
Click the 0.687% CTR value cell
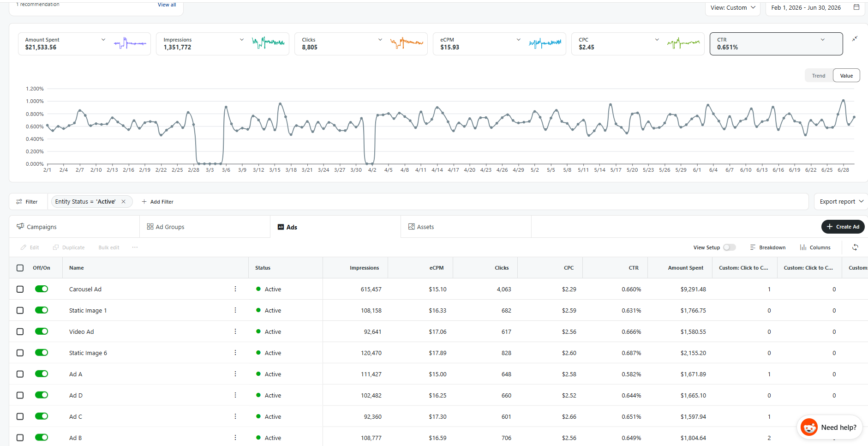point(631,353)
